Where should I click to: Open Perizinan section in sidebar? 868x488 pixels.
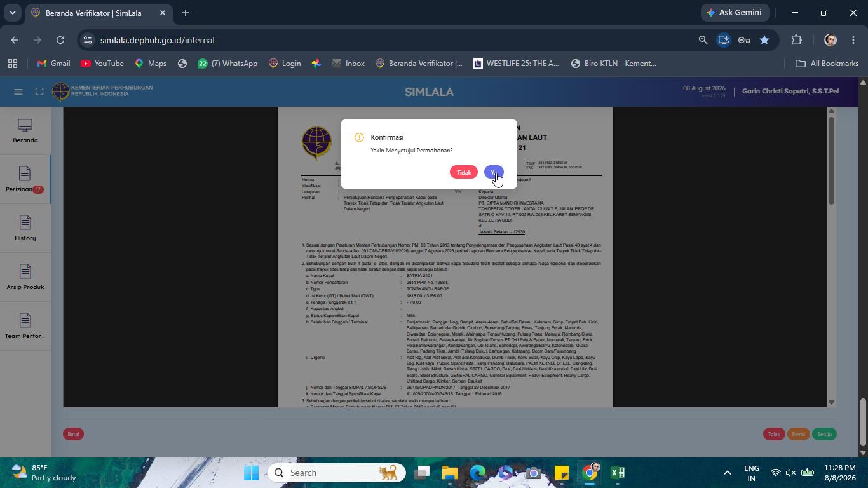[x=25, y=180]
